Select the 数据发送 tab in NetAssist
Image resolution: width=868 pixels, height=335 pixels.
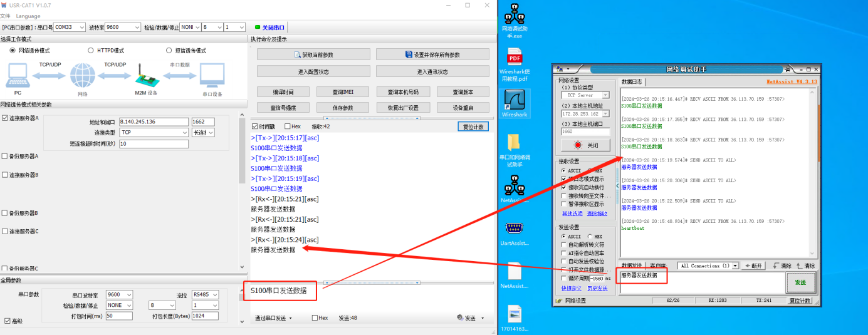click(632, 265)
